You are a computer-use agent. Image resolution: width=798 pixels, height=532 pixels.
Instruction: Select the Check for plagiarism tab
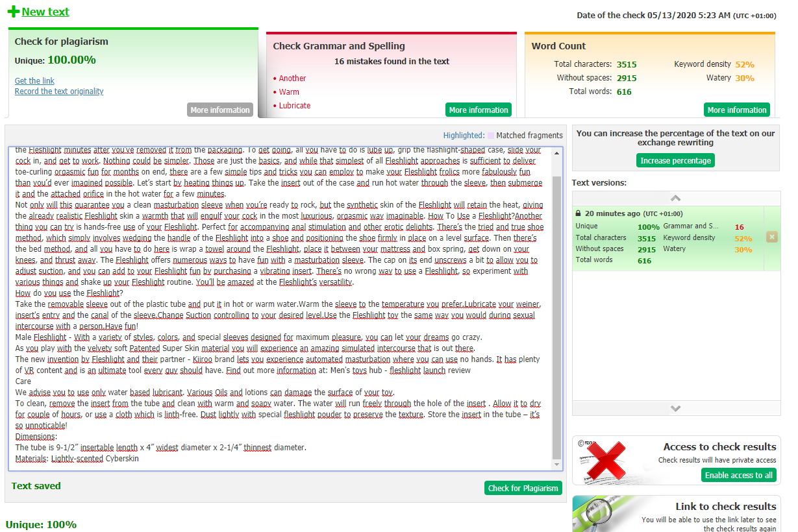tap(133, 73)
